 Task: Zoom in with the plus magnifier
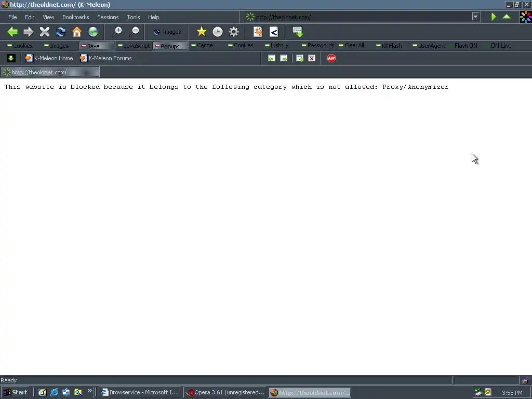117,32
